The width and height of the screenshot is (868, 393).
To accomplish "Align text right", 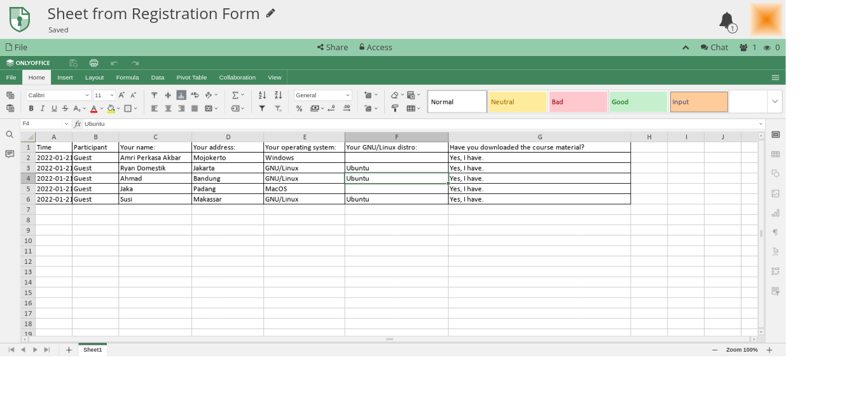I will [181, 109].
